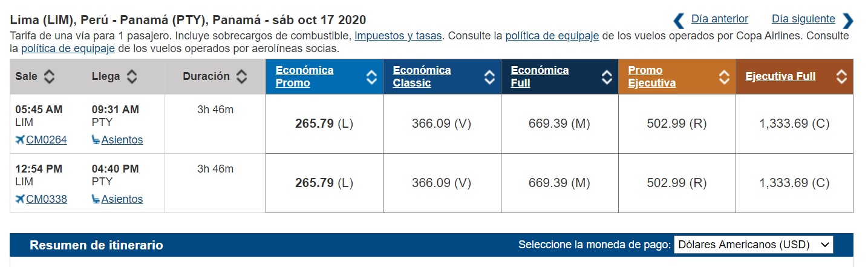868x267 pixels.
Task: Click the airplane icon beside CM0338
Action: (x=20, y=199)
